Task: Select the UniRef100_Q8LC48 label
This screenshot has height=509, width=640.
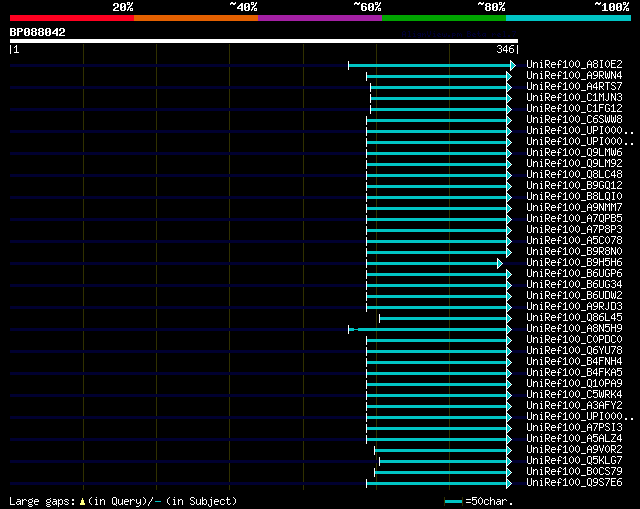Action: 574,175
